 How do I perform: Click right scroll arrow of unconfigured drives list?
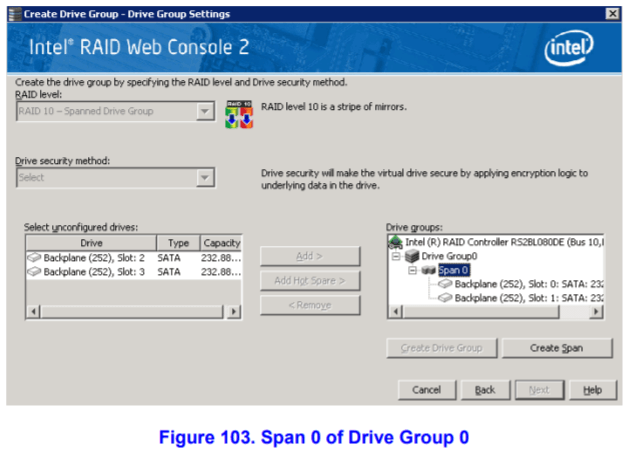click(234, 312)
